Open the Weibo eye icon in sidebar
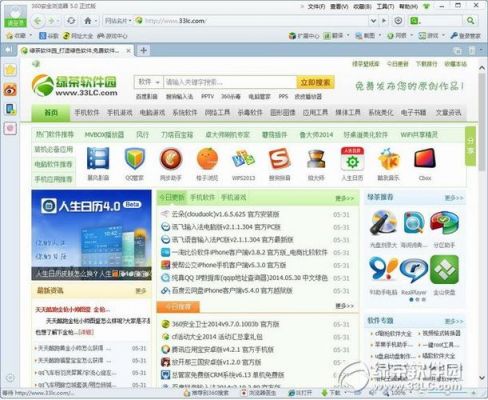This screenshot has width=488, height=400. click(x=10, y=89)
